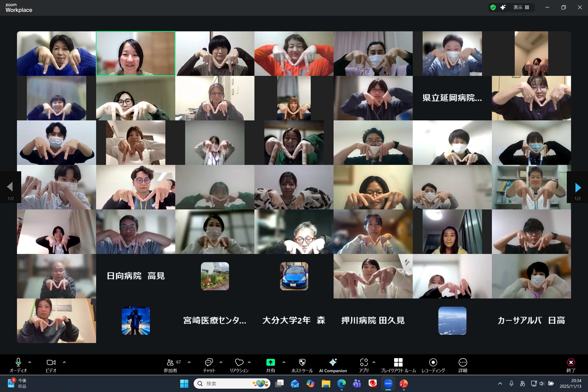Open the Participants panel icon
The height and width of the screenshot is (392, 588).
point(170,362)
